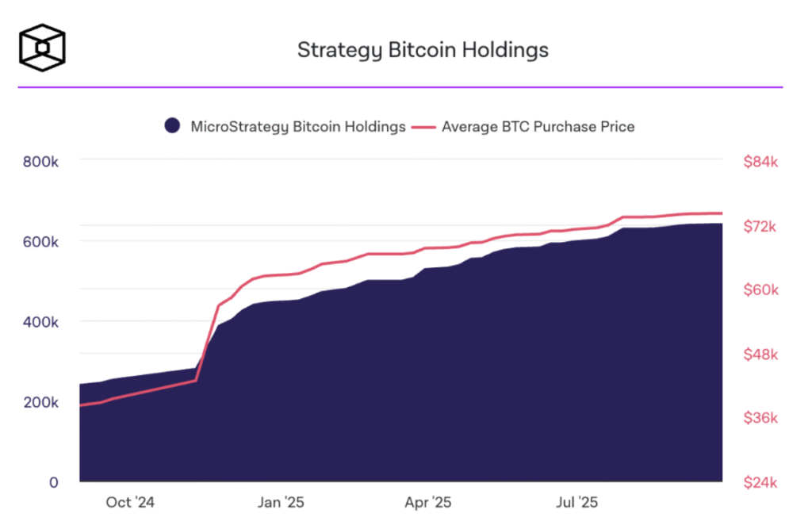Click the $60k right axis label
This screenshot has height=529, width=812.
[x=760, y=289]
